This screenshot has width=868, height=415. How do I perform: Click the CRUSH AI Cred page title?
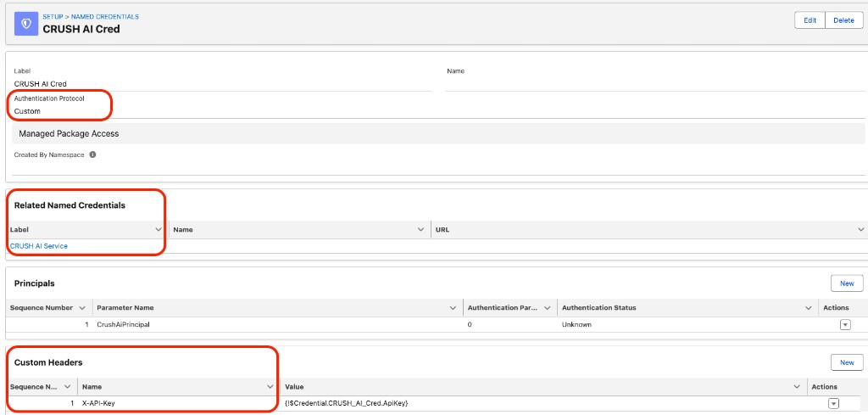81,29
